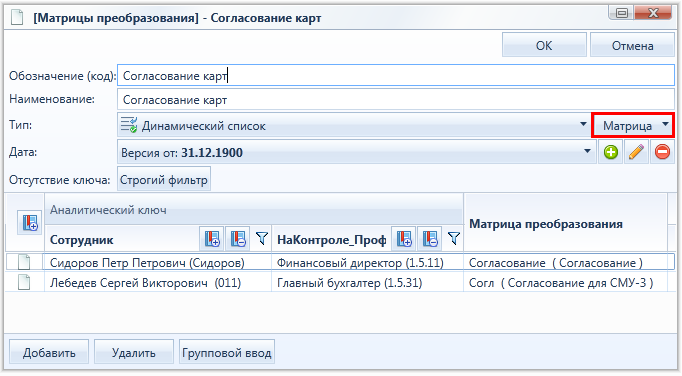This screenshot has width=682, height=376.
Task: Select the Лебедев Сергей Викторович row
Action: click(337, 283)
